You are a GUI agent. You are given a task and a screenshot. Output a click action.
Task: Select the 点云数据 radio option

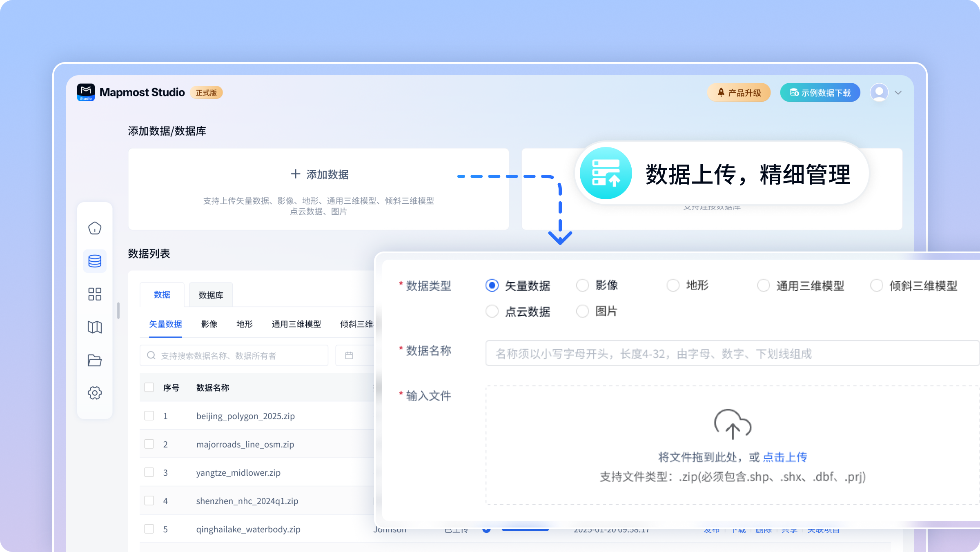(492, 312)
